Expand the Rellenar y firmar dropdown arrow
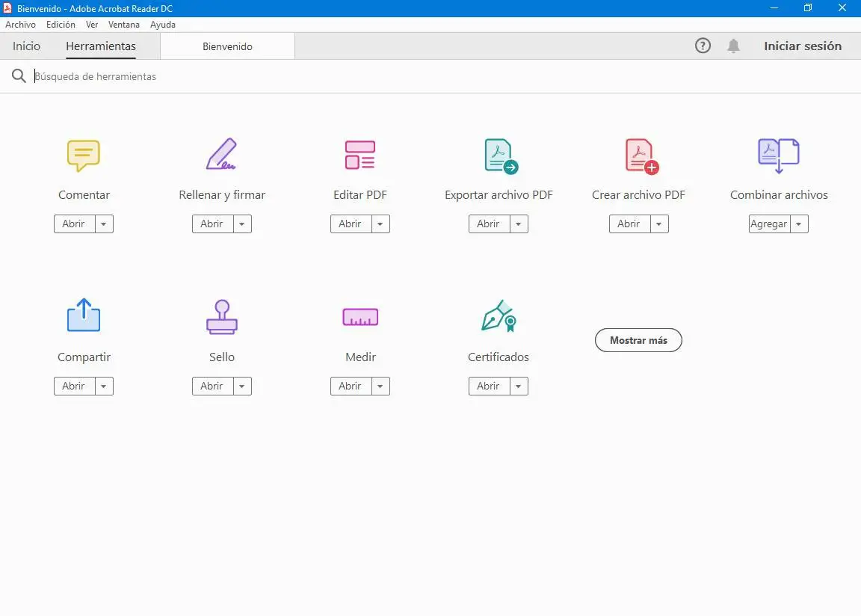This screenshot has width=861, height=616. [242, 224]
